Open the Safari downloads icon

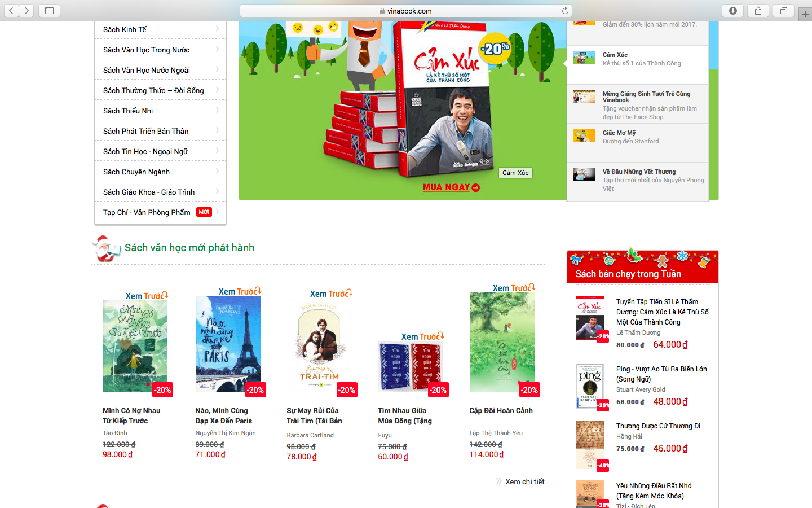(733, 11)
